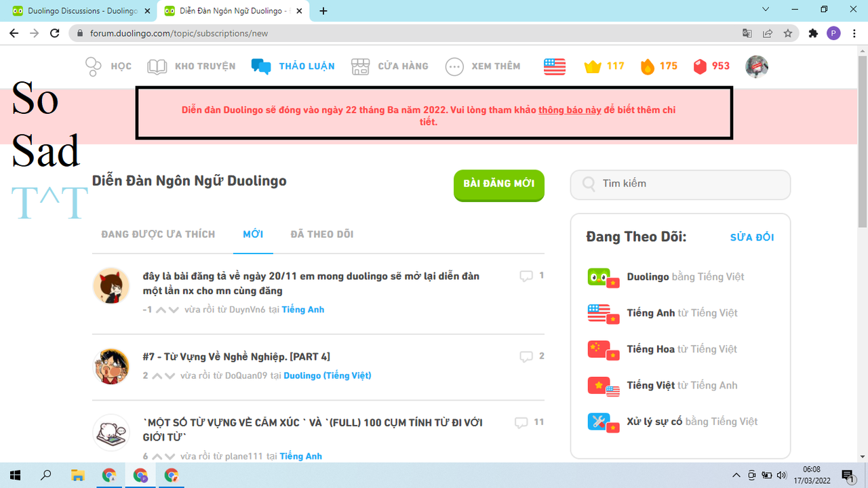Switch to ĐÃ THEO DÕI tab
Screen dimensions: 868x488
tap(322, 235)
